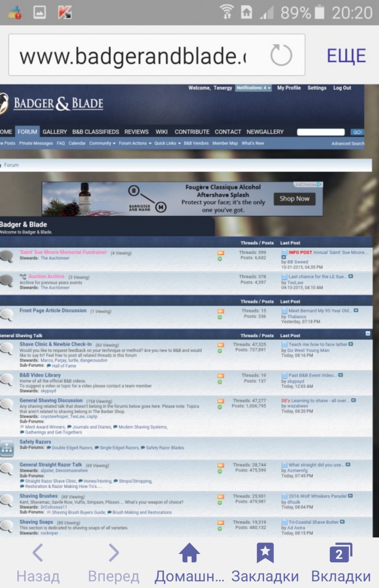This screenshot has height=588, width=379.
Task: Open browser bookmarks (Закладки)
Action: (x=265, y=563)
